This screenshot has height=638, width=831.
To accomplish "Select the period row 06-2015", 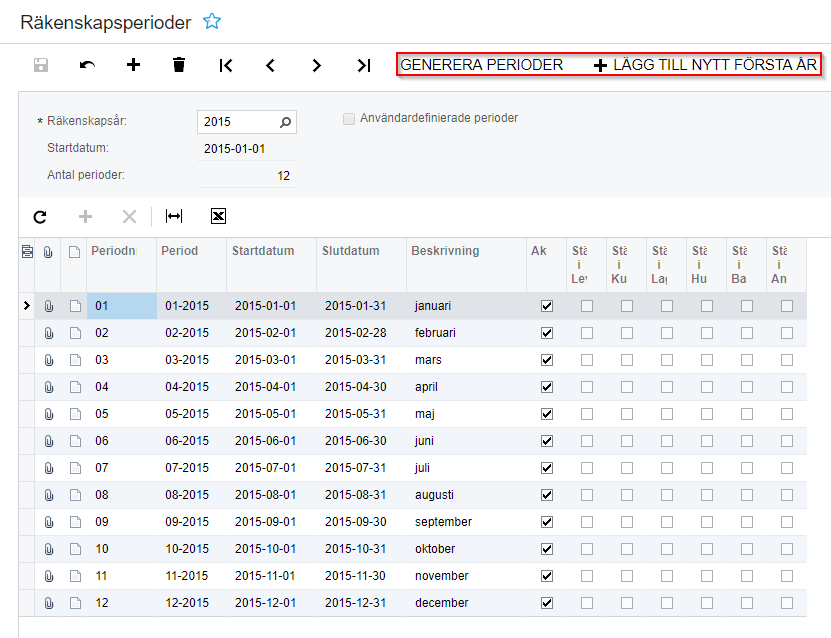I will tap(187, 441).
